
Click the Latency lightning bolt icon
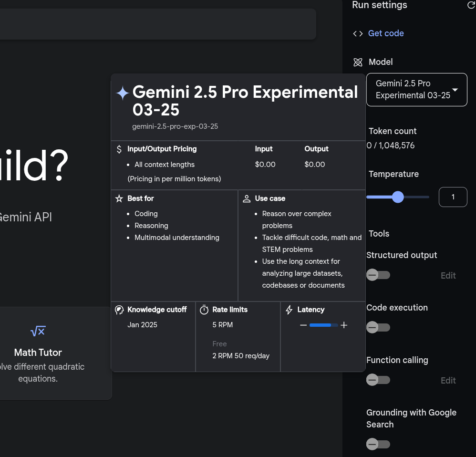(289, 310)
